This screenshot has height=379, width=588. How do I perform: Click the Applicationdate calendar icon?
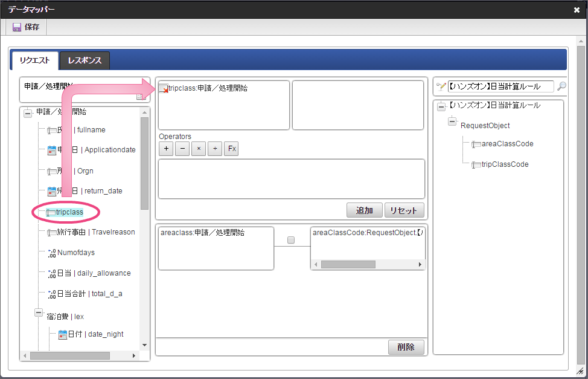click(51, 150)
